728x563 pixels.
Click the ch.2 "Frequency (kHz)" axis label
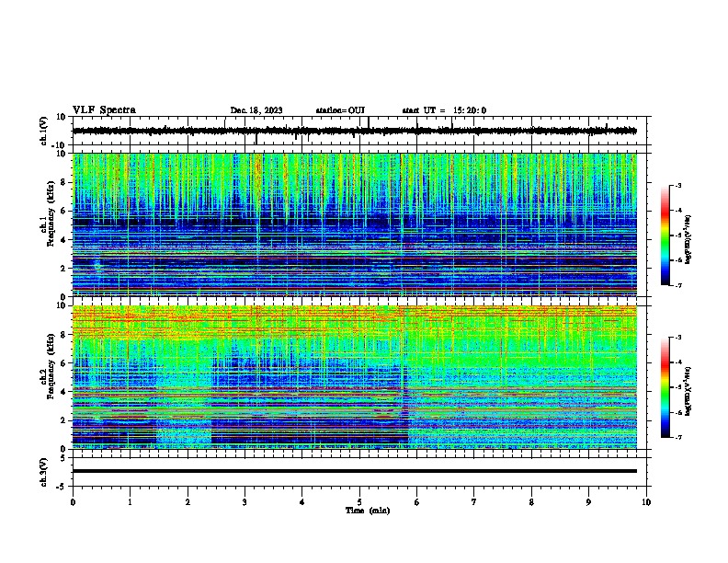(x=51, y=367)
